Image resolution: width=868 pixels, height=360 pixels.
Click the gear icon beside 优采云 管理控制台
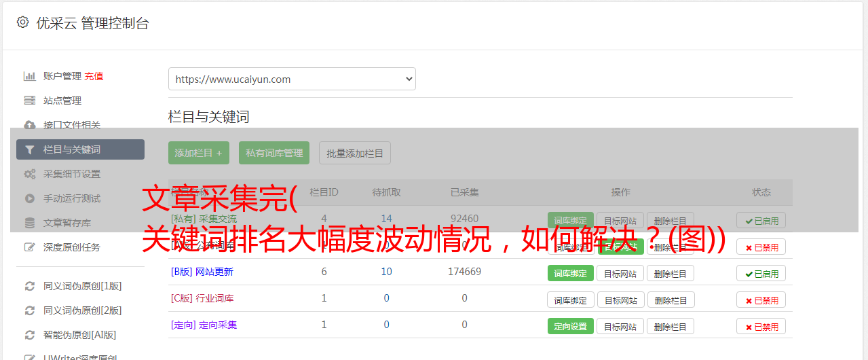[x=22, y=22]
